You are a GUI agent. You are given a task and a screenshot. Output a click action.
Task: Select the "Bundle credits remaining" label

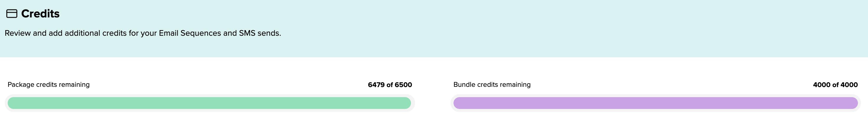pyautogui.click(x=492, y=84)
